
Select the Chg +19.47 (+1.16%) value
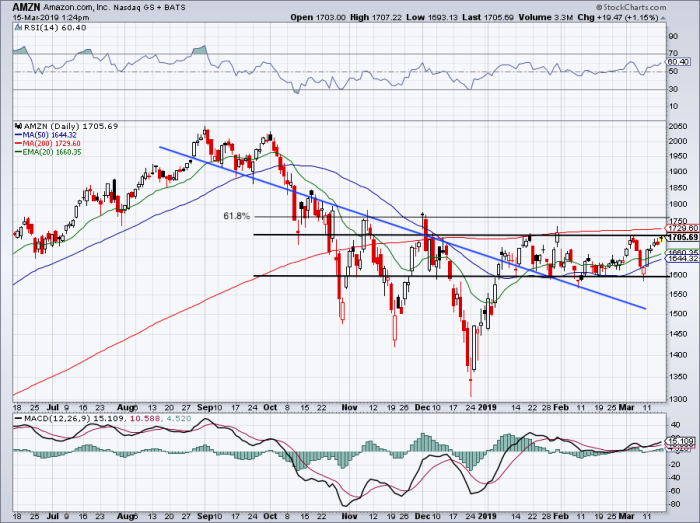(617, 18)
